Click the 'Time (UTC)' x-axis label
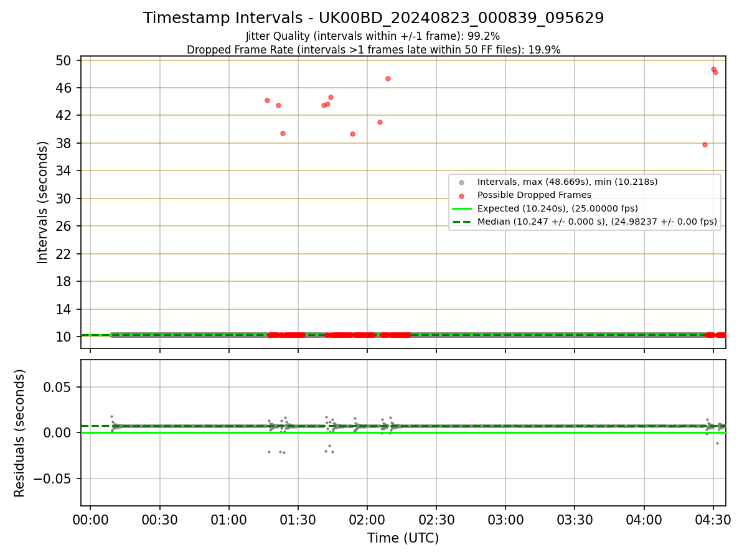This screenshot has height=560, width=747. 403,538
